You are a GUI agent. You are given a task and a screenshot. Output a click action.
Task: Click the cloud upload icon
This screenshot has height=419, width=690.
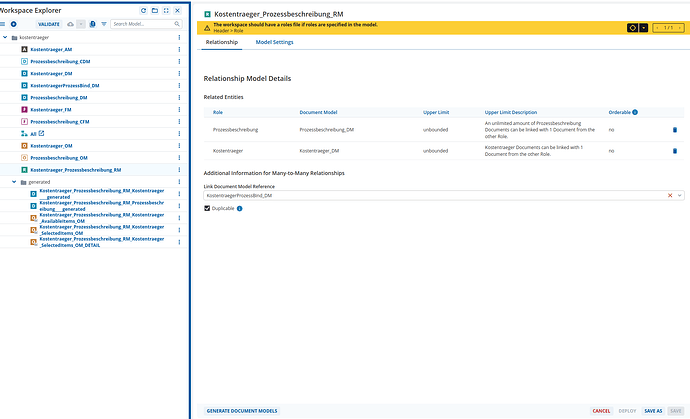70,24
